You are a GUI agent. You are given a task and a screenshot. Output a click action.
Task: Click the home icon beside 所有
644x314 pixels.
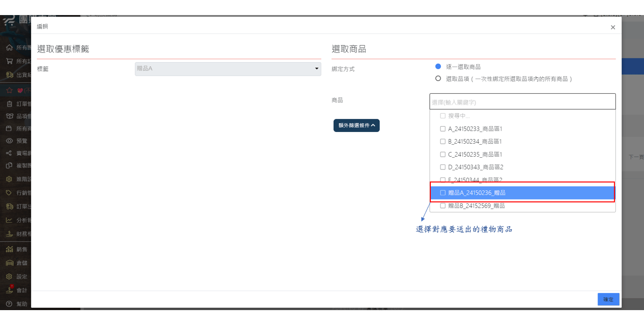(9, 48)
